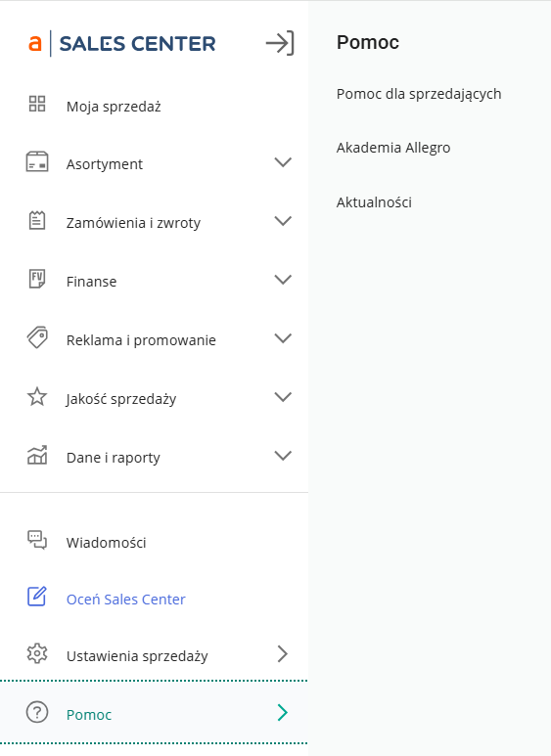Select Aktualności in the Pomoc panel
Screen dimensions: 551x756
[374, 202]
